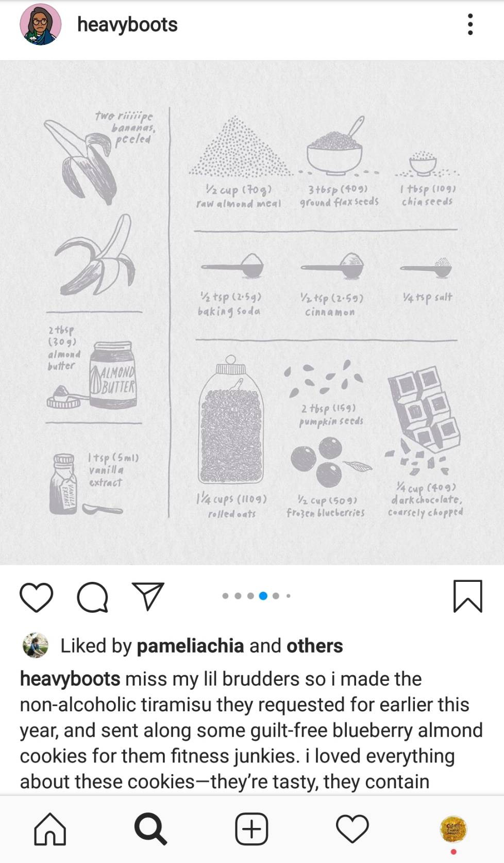Tap the recipe illustration image

[x=252, y=313]
